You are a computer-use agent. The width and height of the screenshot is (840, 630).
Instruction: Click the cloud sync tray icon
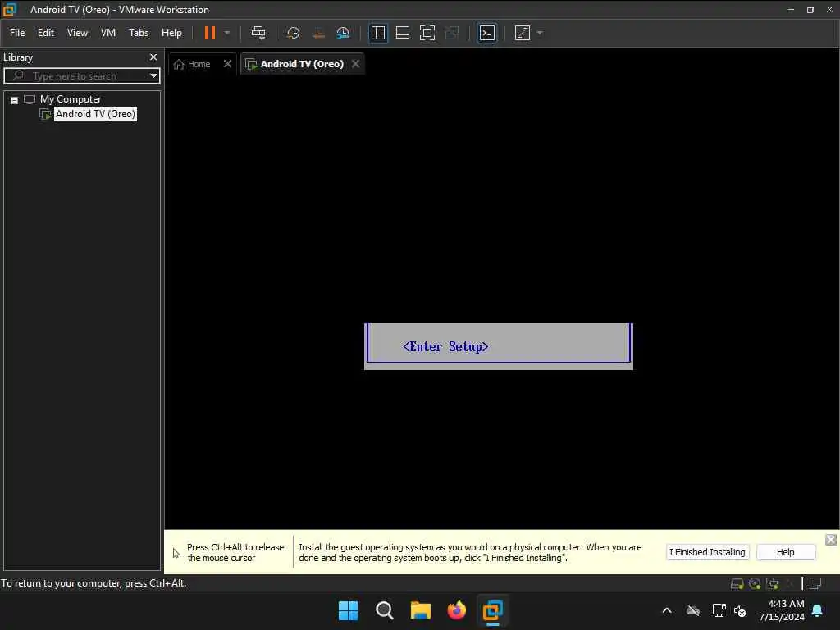[x=693, y=610]
